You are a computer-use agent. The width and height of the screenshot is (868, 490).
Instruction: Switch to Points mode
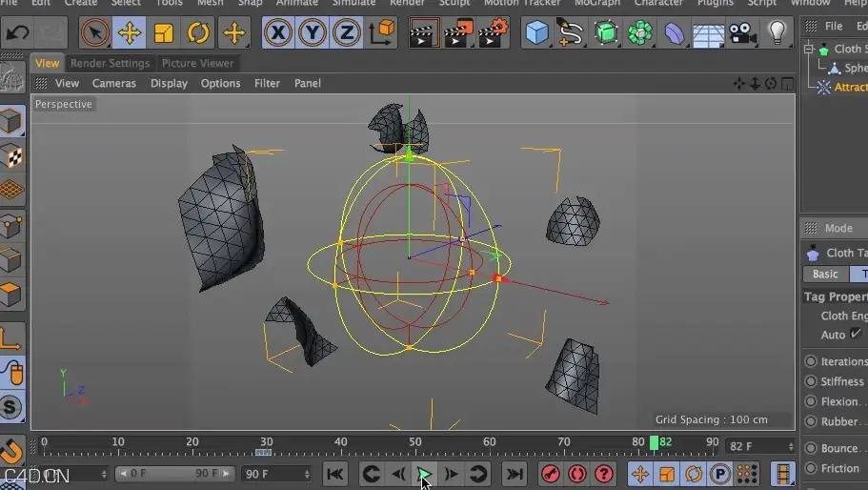click(11, 225)
